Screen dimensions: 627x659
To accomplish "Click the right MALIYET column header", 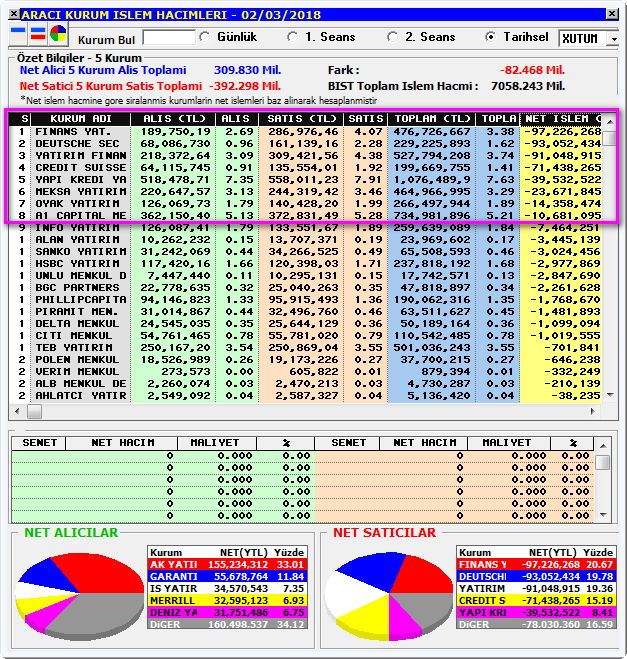I will coord(508,443).
